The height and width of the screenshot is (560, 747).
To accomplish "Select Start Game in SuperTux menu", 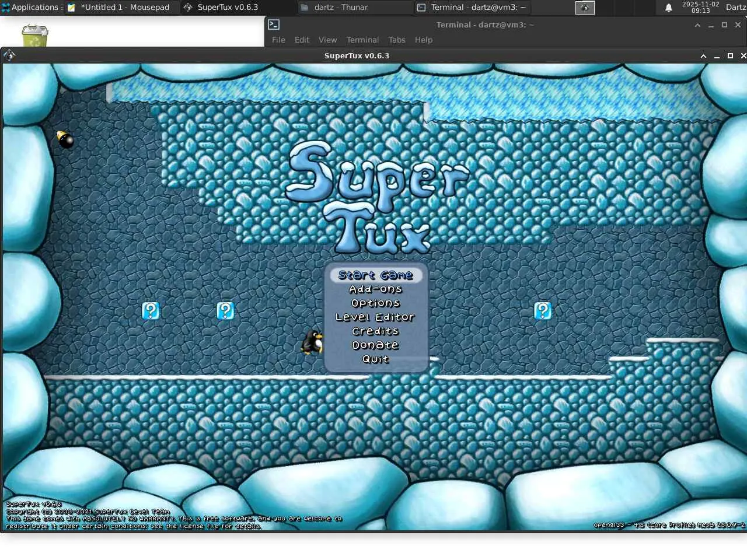I will [376, 275].
